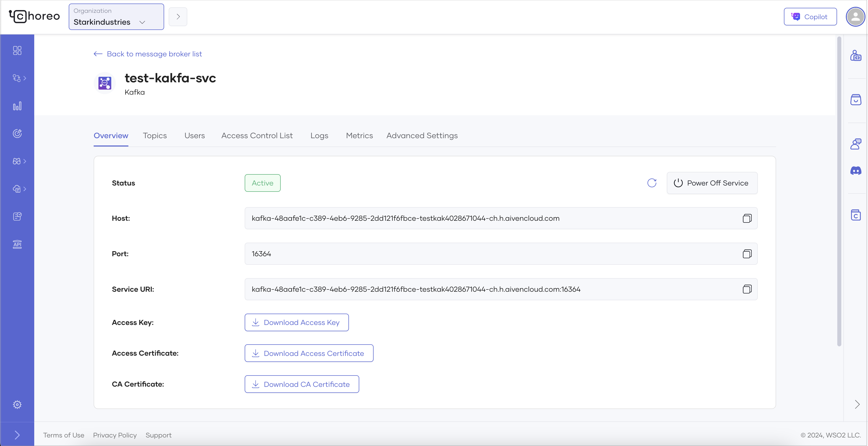This screenshot has height=446, width=868.
Task: Download the CA Certificate
Action: click(x=302, y=384)
